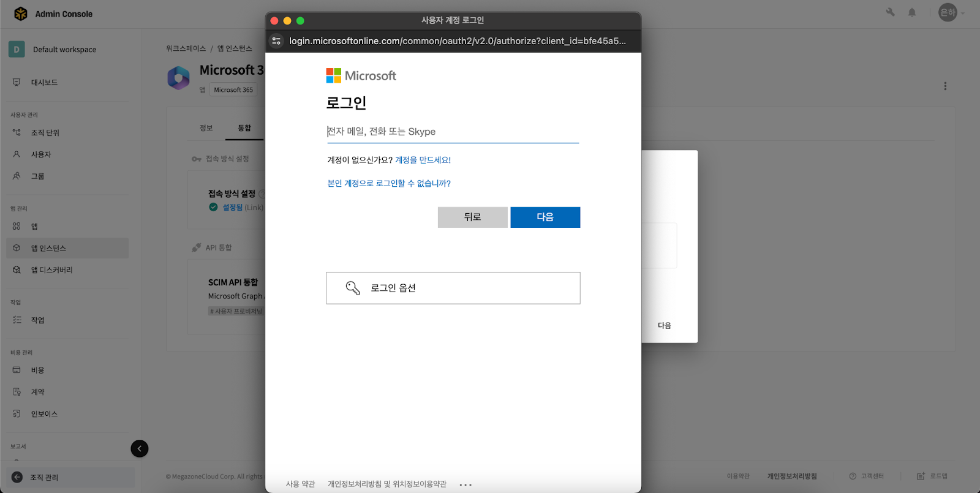Image resolution: width=980 pixels, height=493 pixels.
Task: Open 계약 in the sidebar
Action: (x=37, y=392)
